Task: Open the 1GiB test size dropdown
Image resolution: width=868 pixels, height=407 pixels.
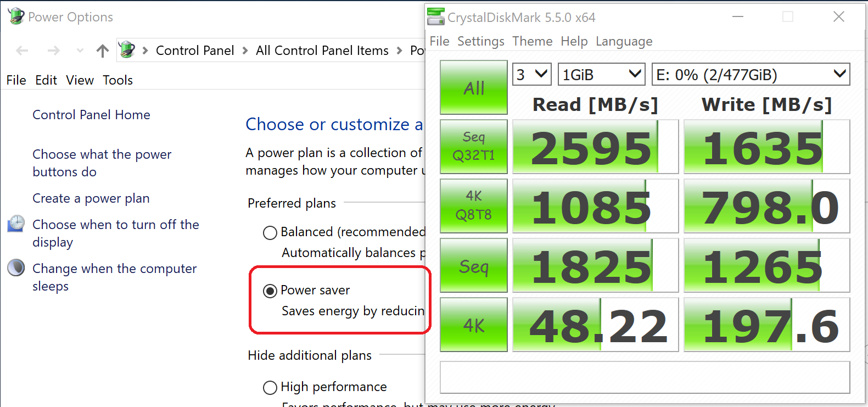Action: pyautogui.click(x=601, y=75)
